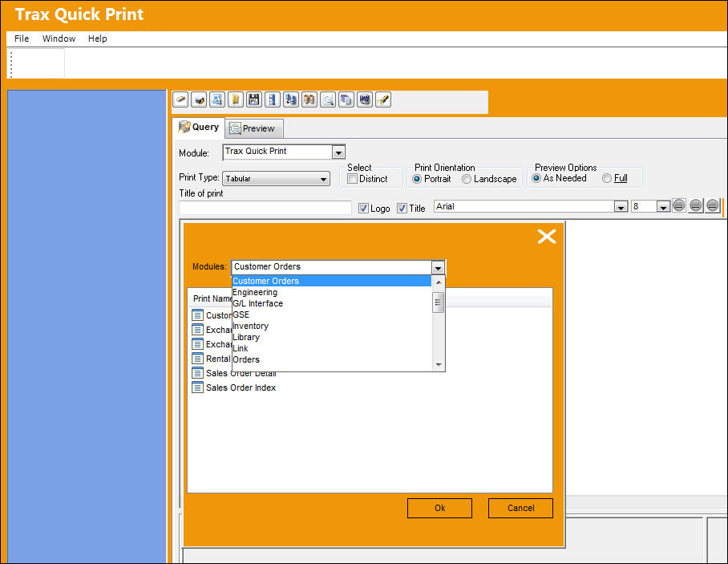Select GSE in the Modules list
The image size is (728, 564).
(x=331, y=314)
